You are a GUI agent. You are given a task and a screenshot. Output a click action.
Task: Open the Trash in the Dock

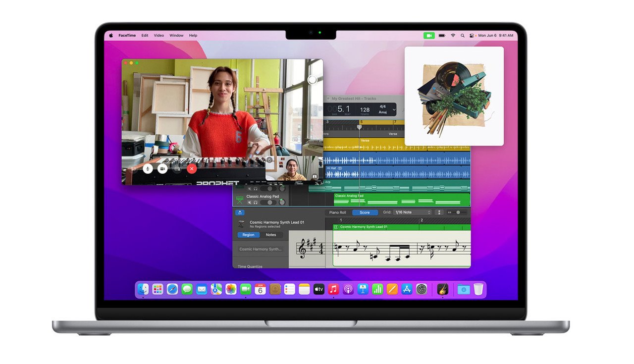(478, 289)
